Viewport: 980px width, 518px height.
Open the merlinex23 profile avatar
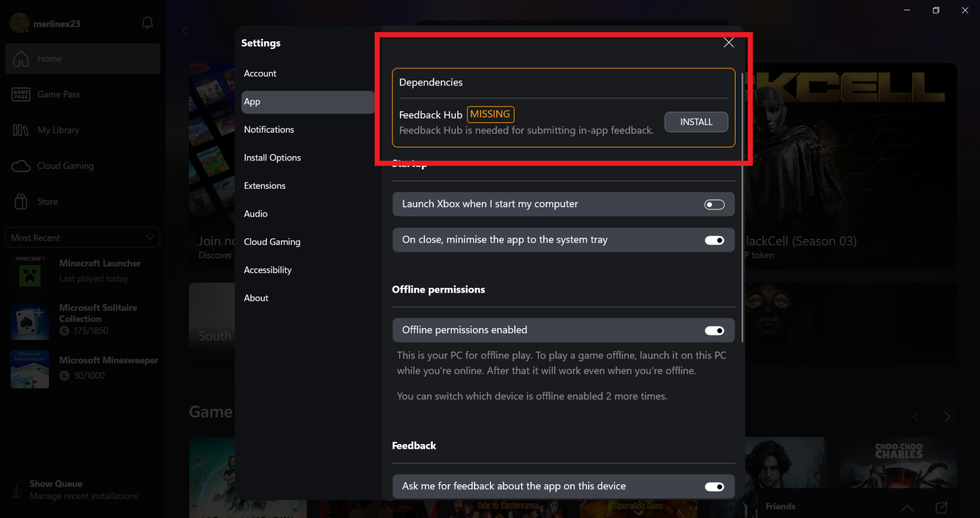pyautogui.click(x=19, y=23)
